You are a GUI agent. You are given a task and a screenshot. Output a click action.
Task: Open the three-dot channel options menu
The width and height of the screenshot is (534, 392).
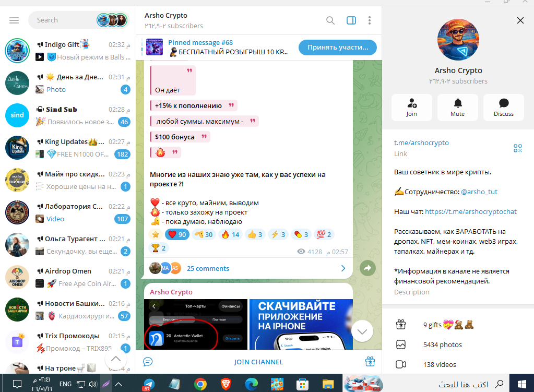pyautogui.click(x=369, y=20)
